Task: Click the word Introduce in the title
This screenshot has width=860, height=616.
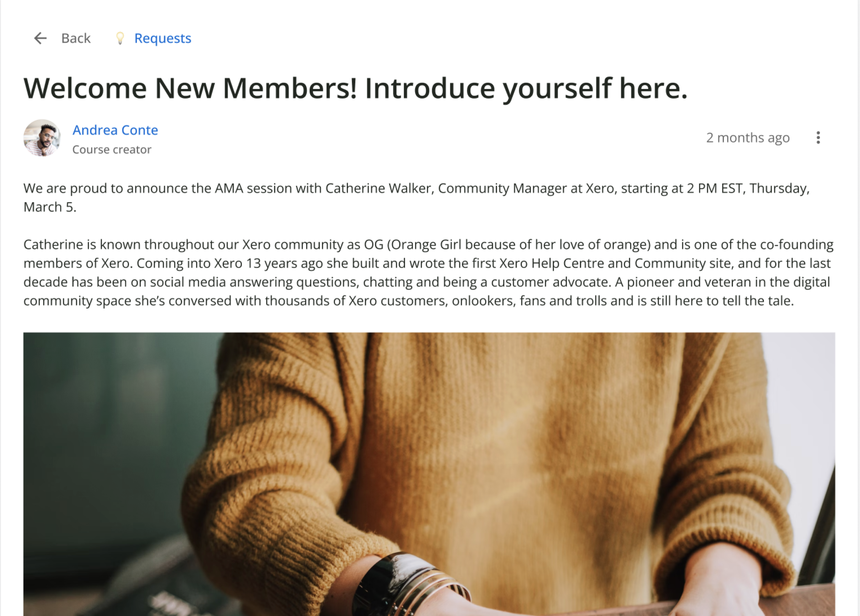Action: (430, 88)
